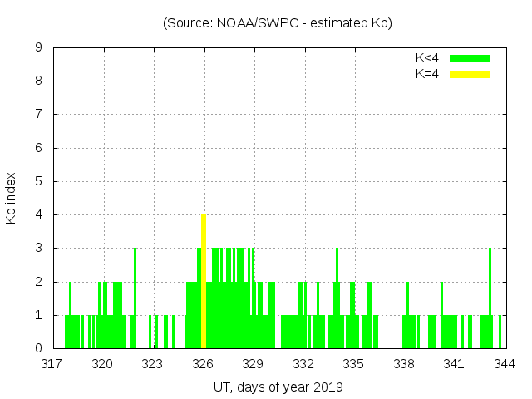This screenshot has height=399, width=532.
Task: Click the chart title with NOAA/SWPC source
Action: click(277, 23)
